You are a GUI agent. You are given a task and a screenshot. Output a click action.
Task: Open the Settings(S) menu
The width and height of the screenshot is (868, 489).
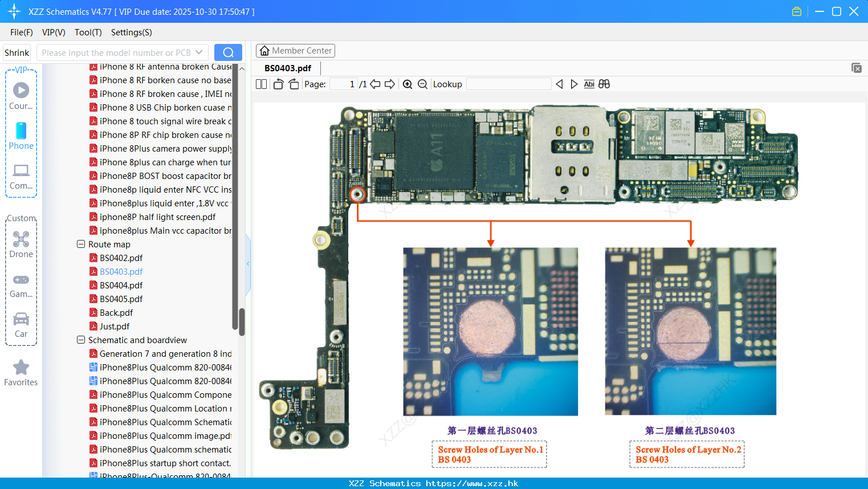[x=132, y=32]
